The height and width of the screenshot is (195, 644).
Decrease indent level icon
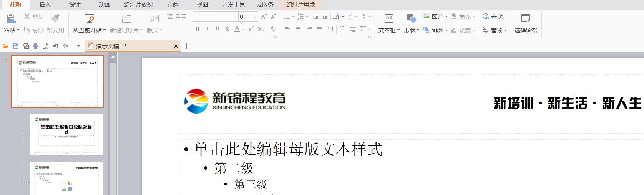tap(316, 17)
